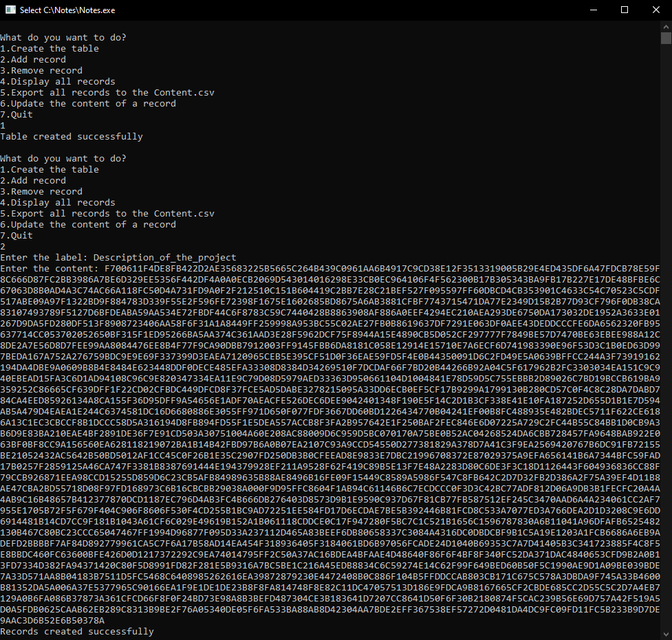Viewport: 672px width, 640px height.
Task: Click the scrollbar up arrow
Action: (666, 27)
